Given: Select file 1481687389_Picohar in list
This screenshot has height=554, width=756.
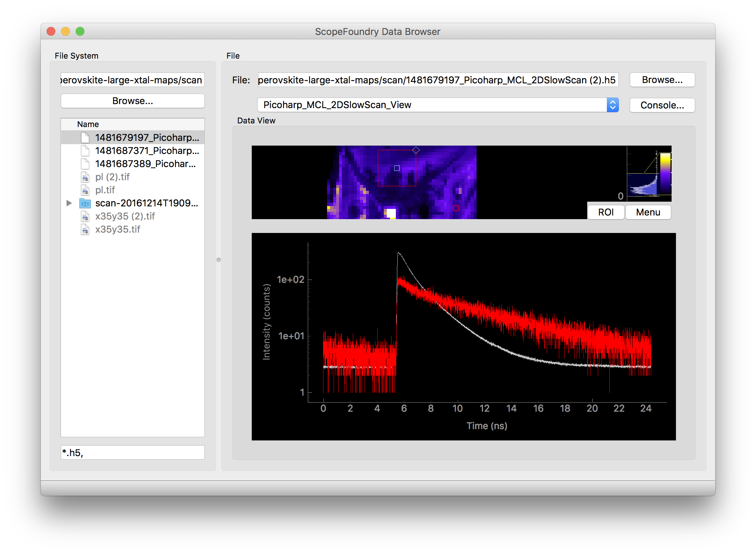Looking at the screenshot, I should pyautogui.click(x=132, y=163).
